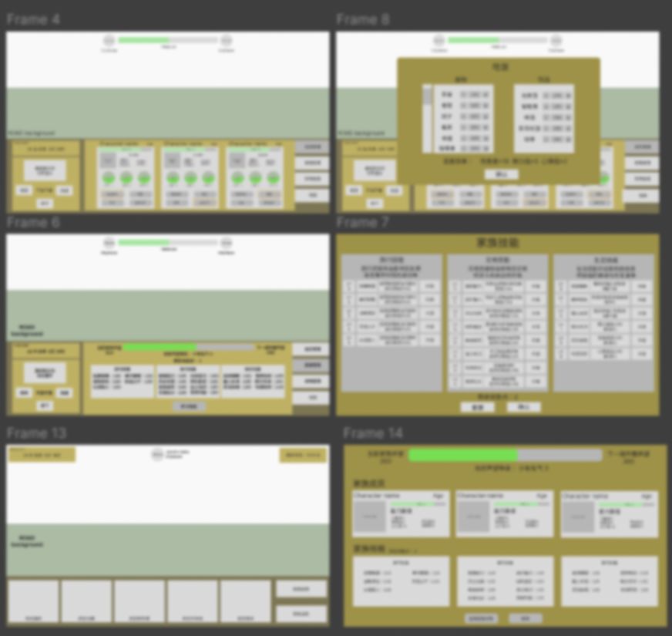Image resolution: width=672 pixels, height=636 pixels.
Task: Click first row button in Frame 7's right column
Action: coord(642,286)
